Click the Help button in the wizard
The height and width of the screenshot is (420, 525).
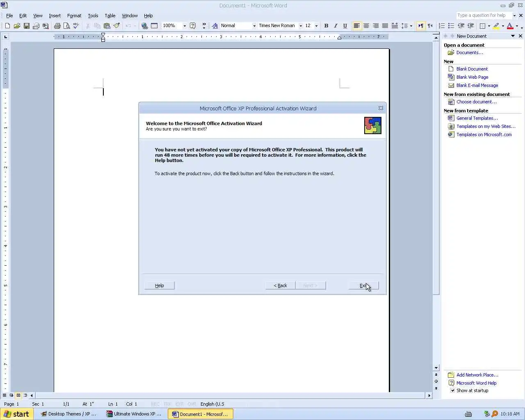tap(160, 285)
